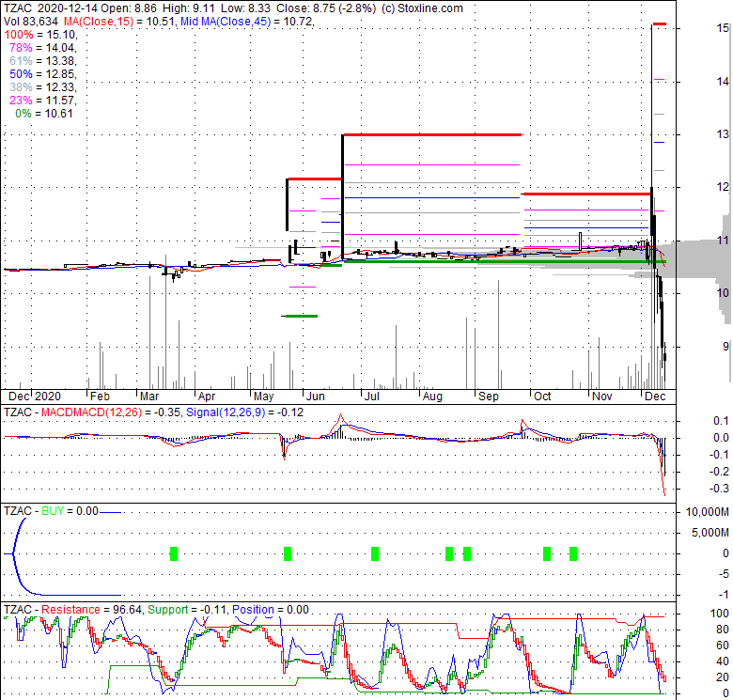The height and width of the screenshot is (700, 733).
Task: Click price axis label 10
Action: [723, 293]
